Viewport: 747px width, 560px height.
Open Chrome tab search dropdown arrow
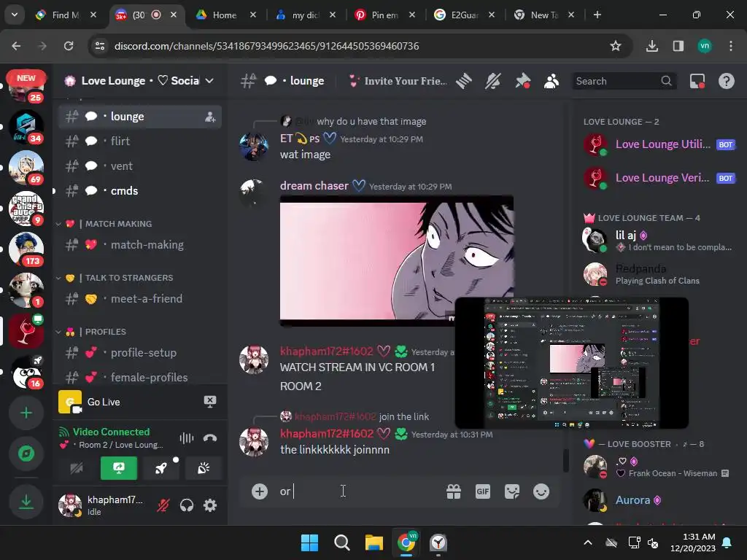(x=15, y=15)
